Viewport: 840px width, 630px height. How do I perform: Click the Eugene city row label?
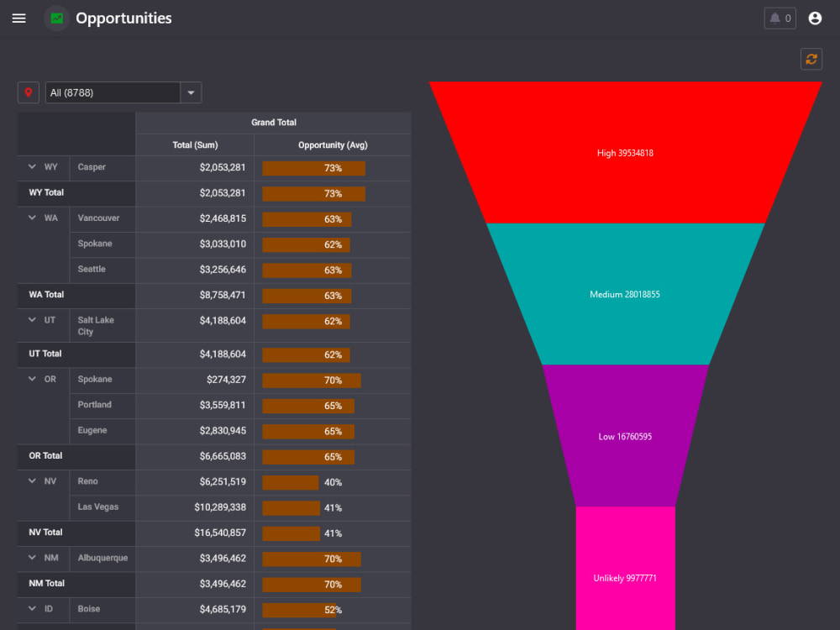click(x=92, y=430)
